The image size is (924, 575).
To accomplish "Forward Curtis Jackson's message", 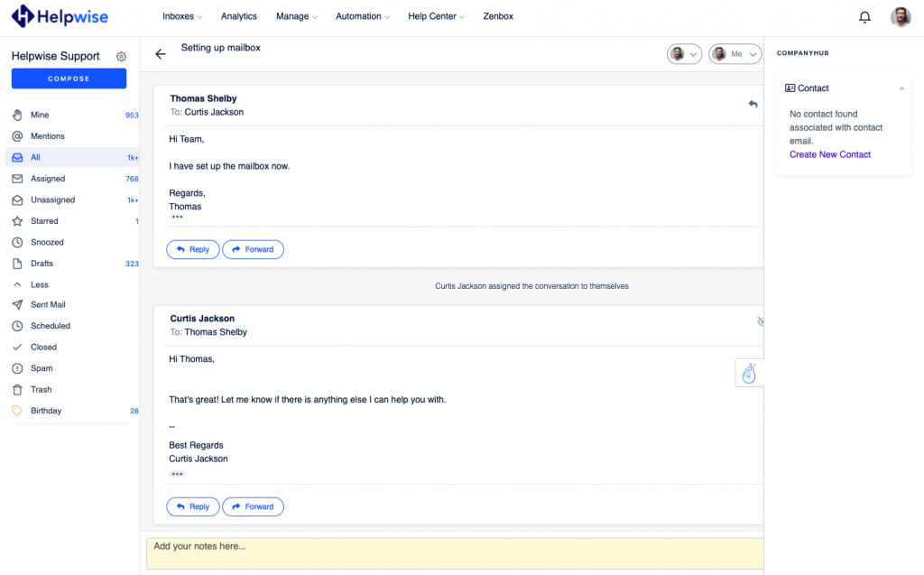I will click(253, 506).
